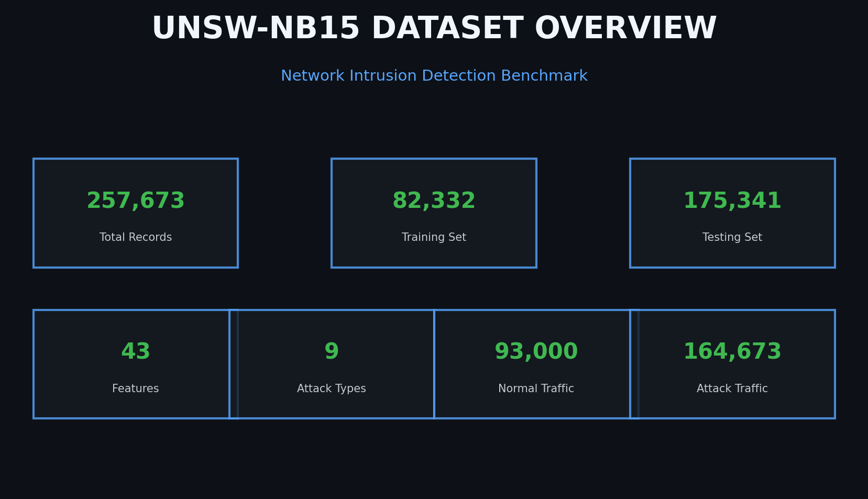868x499 pixels.
Task: Select the 175,341 testing set value
Action: [x=732, y=200]
